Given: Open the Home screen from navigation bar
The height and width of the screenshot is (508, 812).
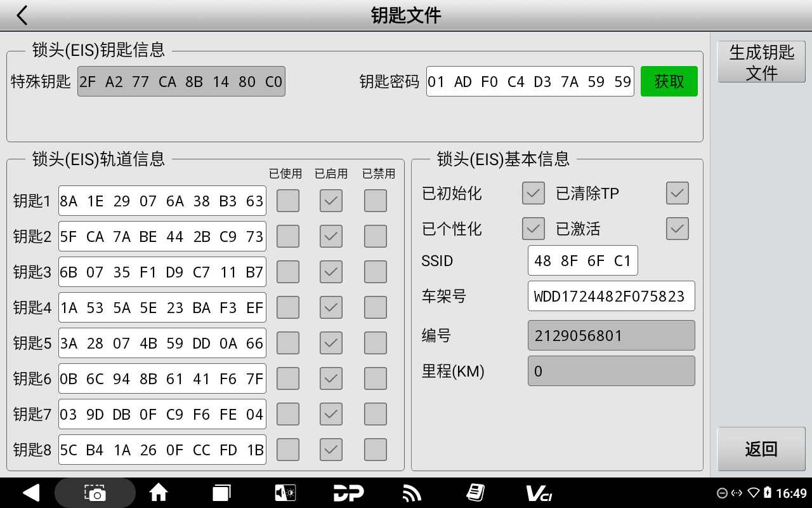Looking at the screenshot, I should [x=159, y=493].
